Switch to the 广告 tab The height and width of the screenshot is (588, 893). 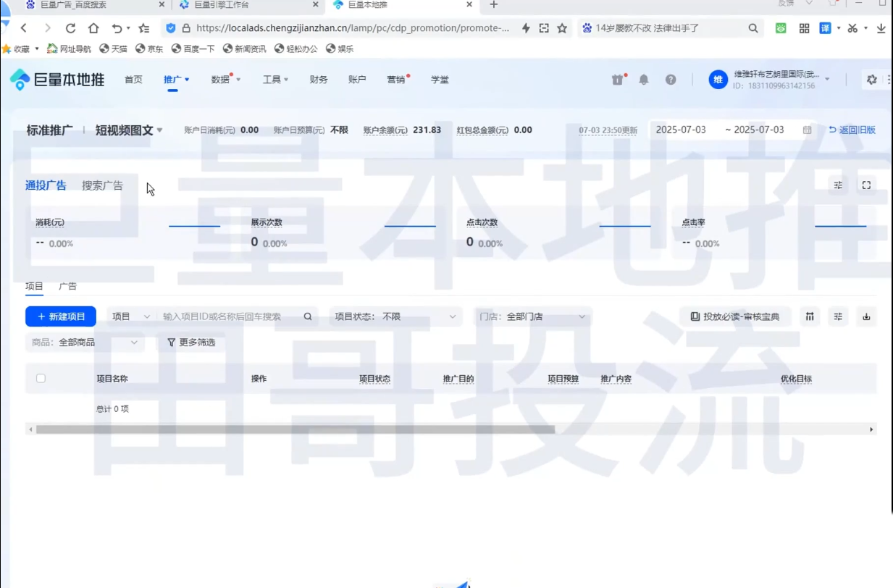(67, 286)
